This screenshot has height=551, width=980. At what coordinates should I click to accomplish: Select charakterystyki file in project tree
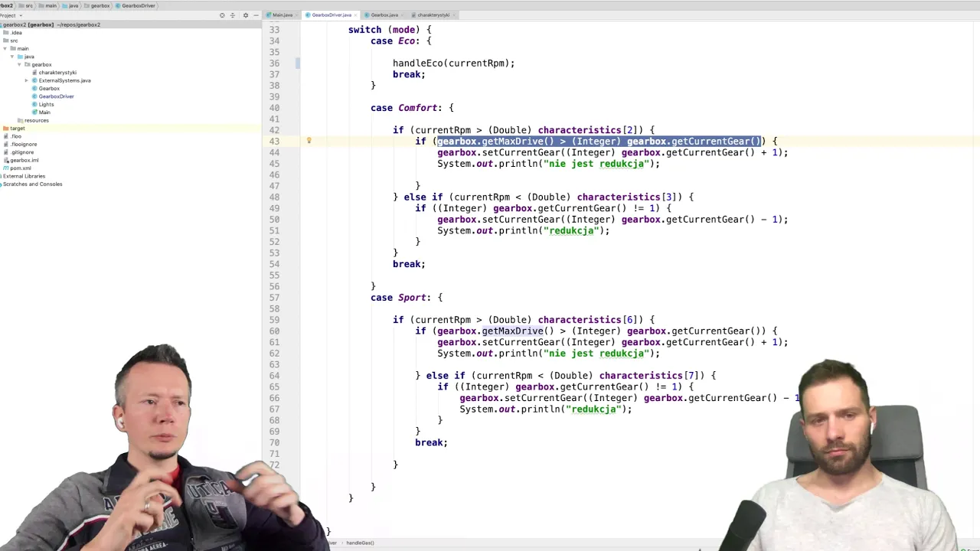coord(57,73)
